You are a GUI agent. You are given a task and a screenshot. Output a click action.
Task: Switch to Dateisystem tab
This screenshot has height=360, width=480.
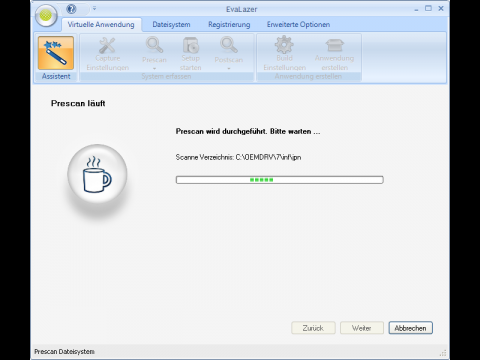[171, 25]
